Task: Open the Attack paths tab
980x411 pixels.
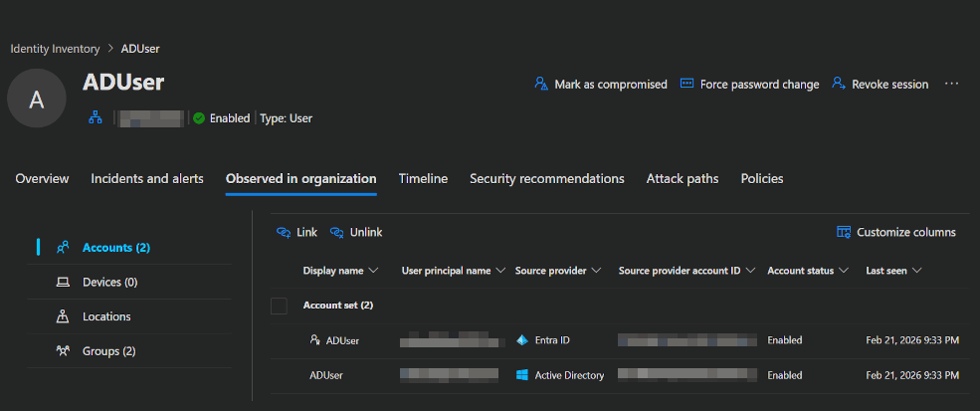Action: [683, 179]
